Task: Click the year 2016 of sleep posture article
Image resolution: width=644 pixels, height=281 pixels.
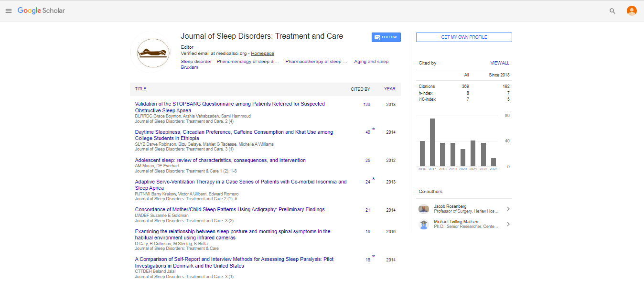Action: [391, 232]
